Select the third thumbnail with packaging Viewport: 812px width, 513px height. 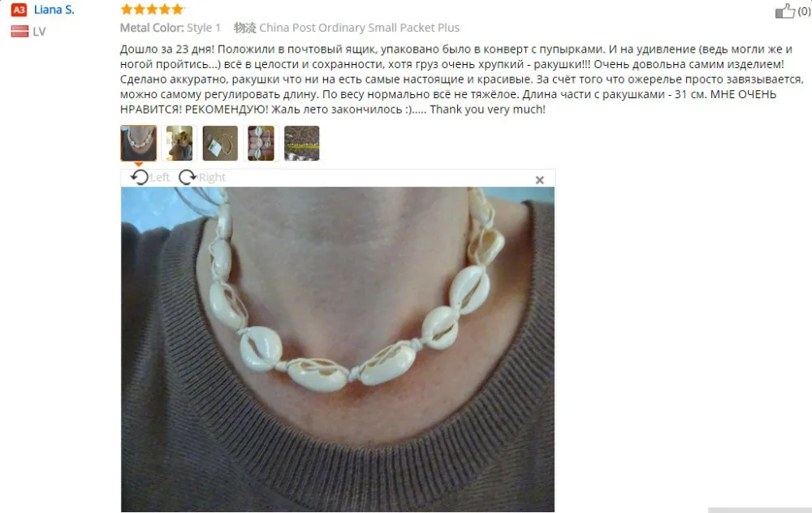(220, 143)
